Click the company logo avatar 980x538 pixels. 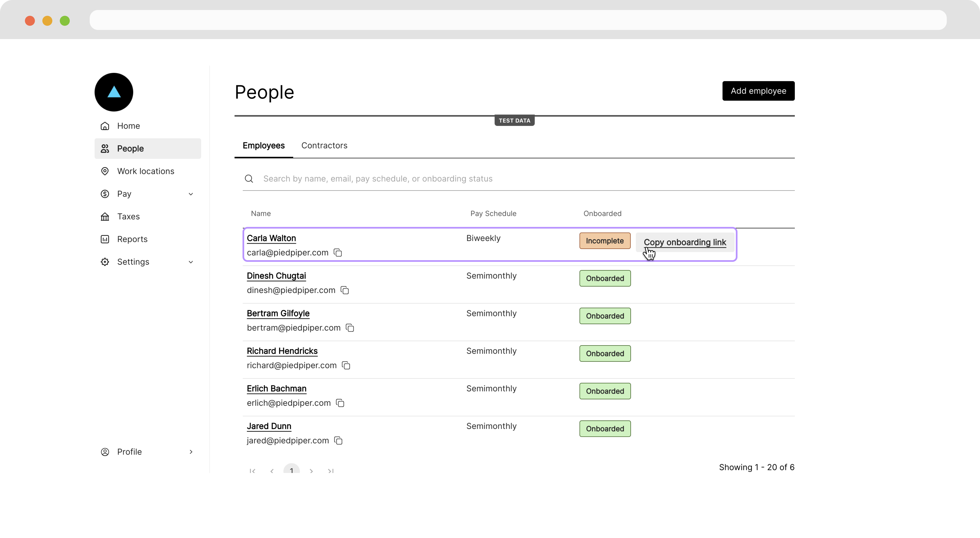pyautogui.click(x=114, y=92)
